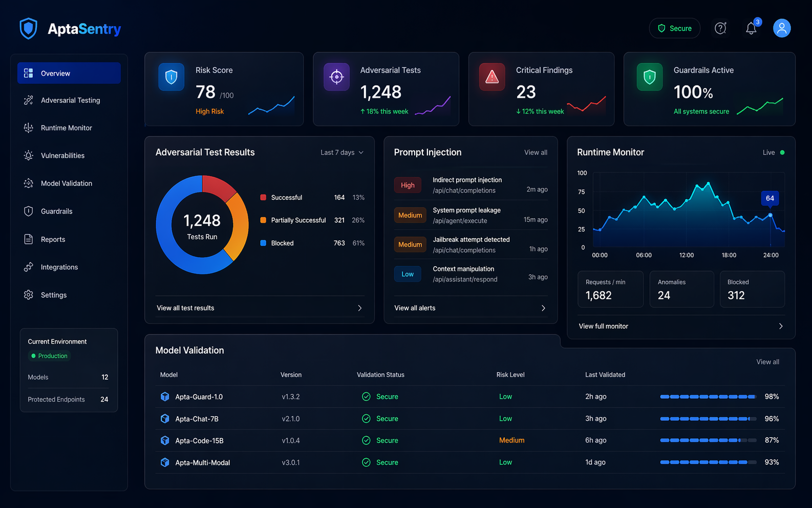The height and width of the screenshot is (508, 812).
Task: Click the cube icon beside Apta-Chat-7B
Action: point(165,418)
